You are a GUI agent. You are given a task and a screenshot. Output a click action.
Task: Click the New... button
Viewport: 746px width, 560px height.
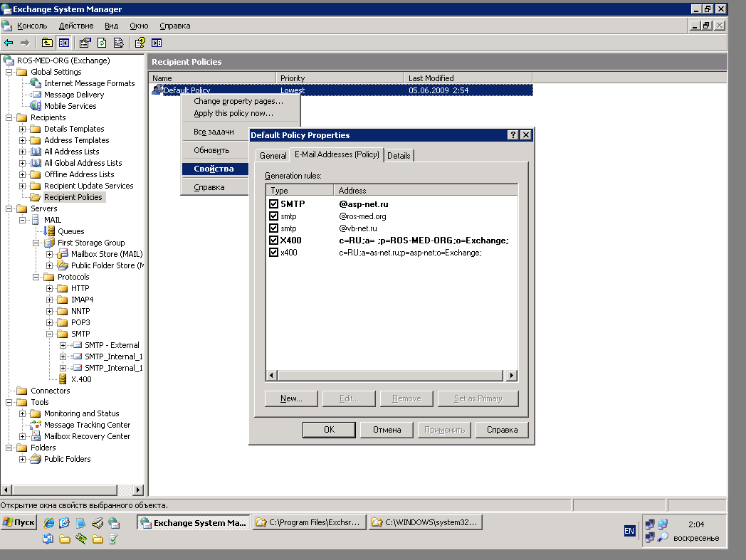(x=291, y=398)
